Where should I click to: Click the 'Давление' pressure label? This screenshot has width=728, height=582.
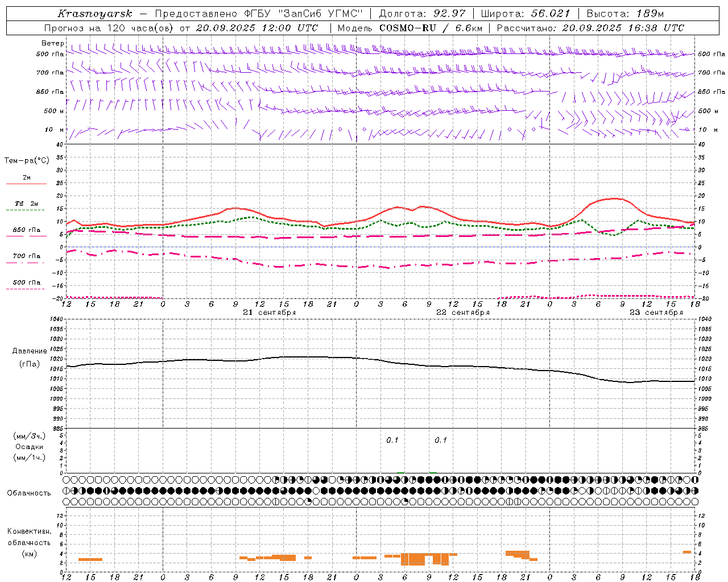pyautogui.click(x=30, y=351)
